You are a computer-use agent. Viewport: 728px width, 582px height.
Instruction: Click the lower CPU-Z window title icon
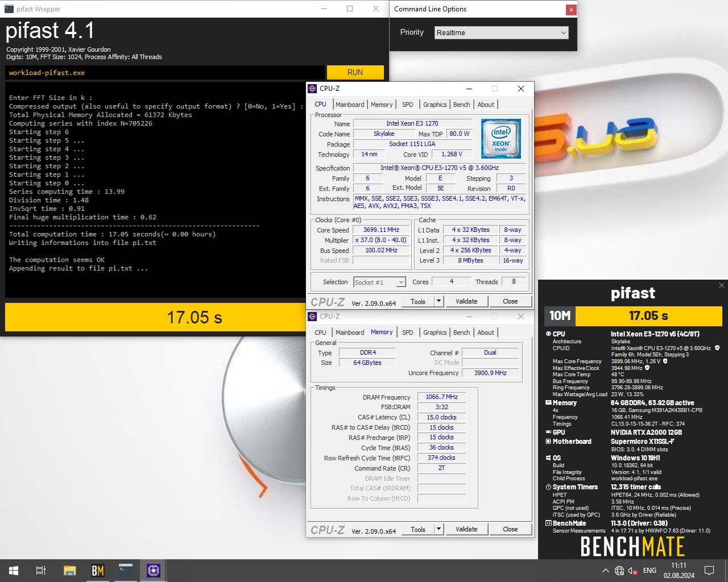pyautogui.click(x=312, y=317)
